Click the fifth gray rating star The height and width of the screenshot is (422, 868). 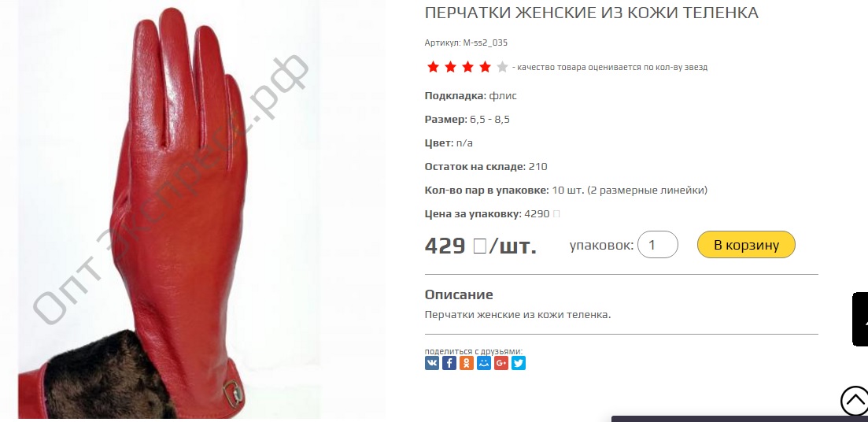502,67
